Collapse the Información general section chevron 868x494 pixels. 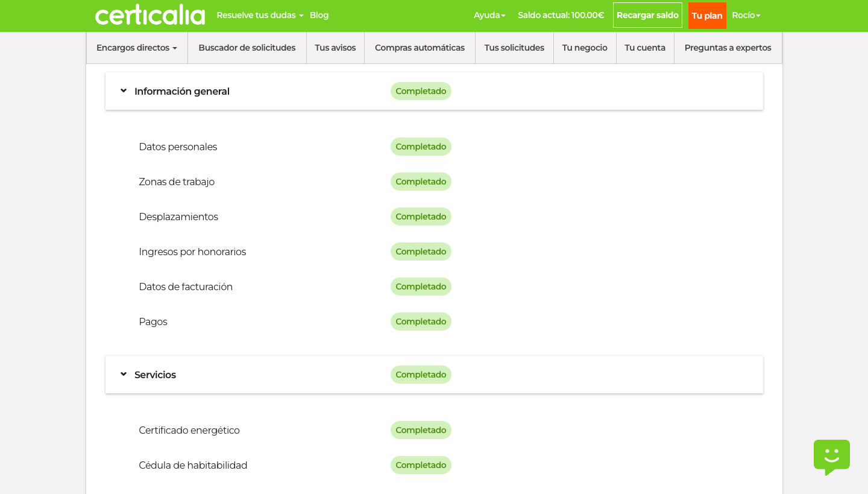[124, 91]
